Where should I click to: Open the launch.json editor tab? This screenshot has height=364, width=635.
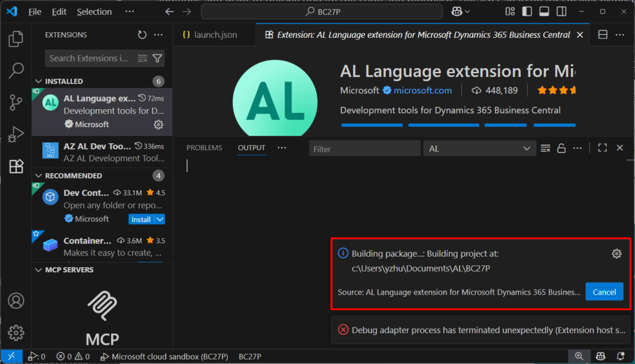coord(210,35)
